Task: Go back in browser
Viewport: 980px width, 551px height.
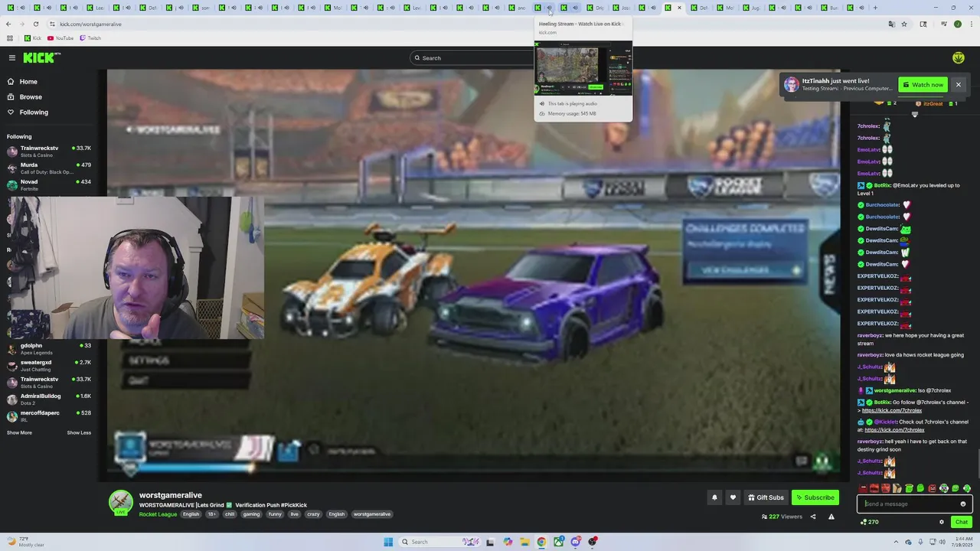Action: pyautogui.click(x=8, y=24)
